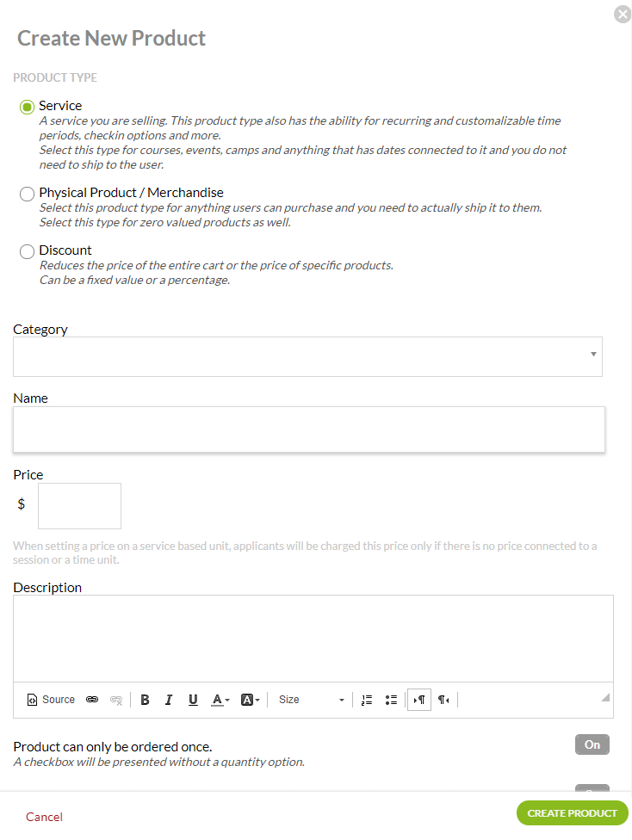Click the Create Product button
The width and height of the screenshot is (632, 840).
click(572, 813)
